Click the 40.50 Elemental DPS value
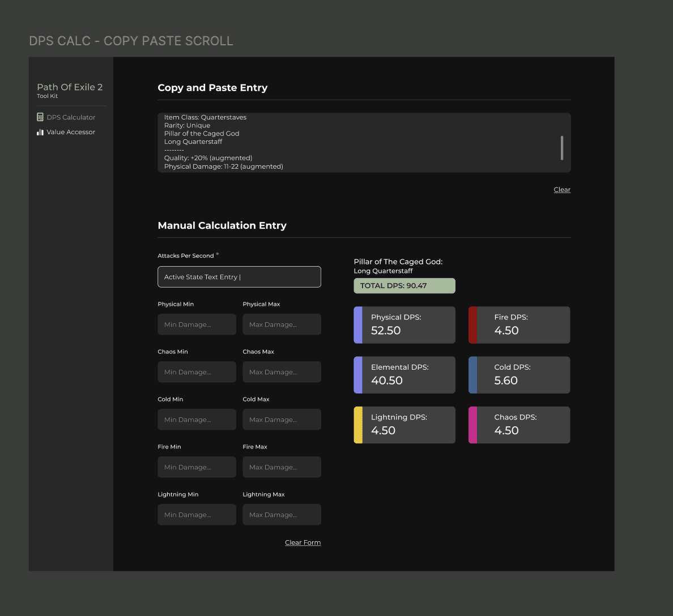This screenshot has height=616, width=673. click(x=387, y=380)
